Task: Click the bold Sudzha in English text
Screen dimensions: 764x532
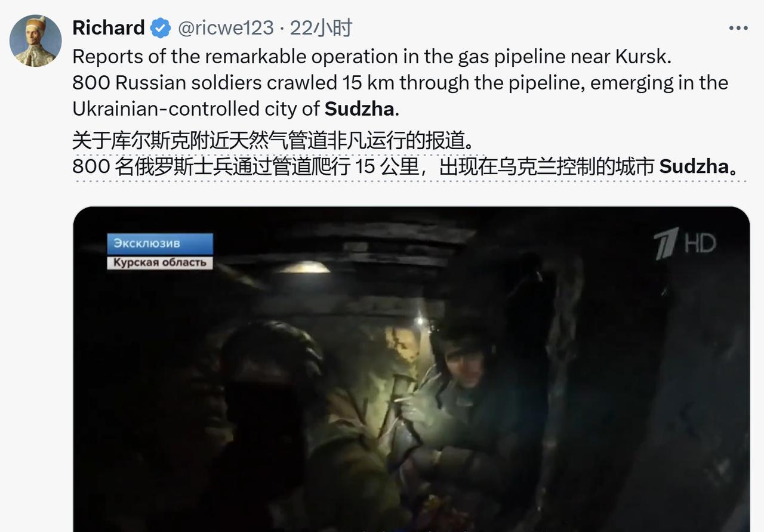Action: 359,109
